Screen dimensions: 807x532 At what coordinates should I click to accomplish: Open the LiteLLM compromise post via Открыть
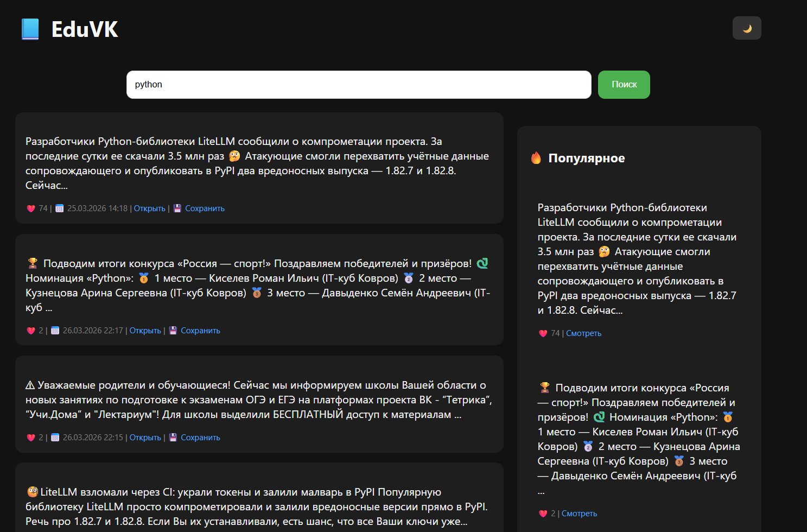click(149, 208)
